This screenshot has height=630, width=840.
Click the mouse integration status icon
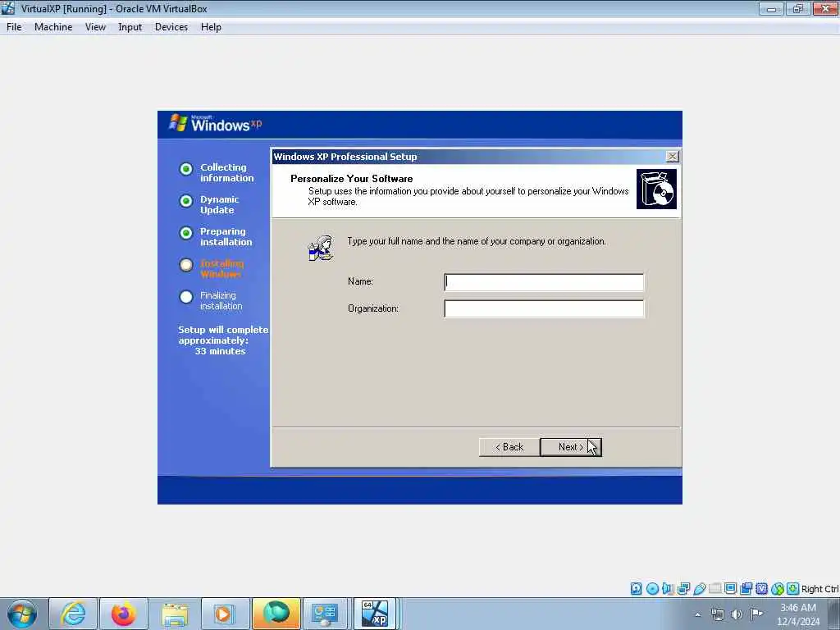tap(778, 589)
